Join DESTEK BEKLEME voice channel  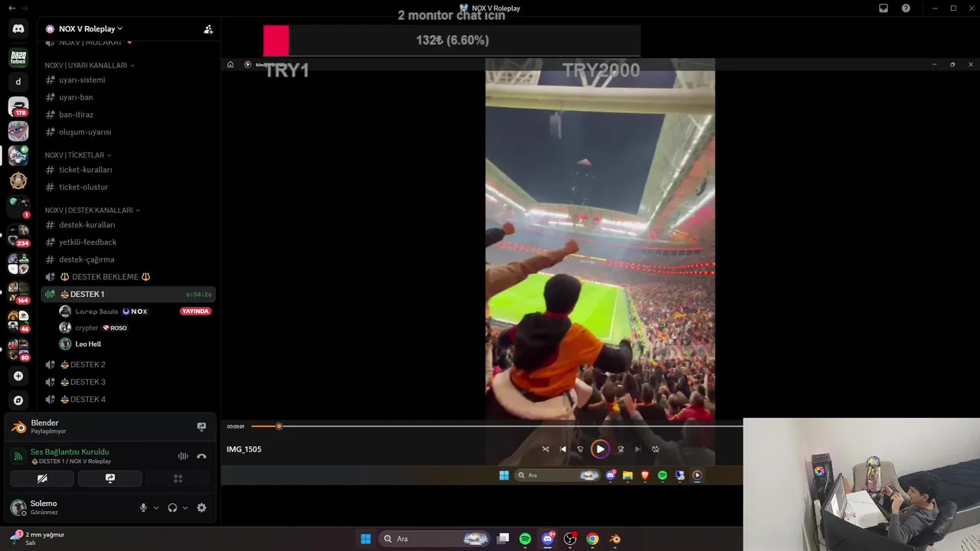(128, 276)
